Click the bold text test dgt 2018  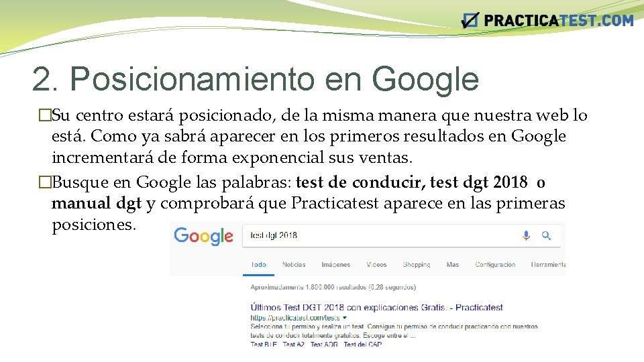478,182
